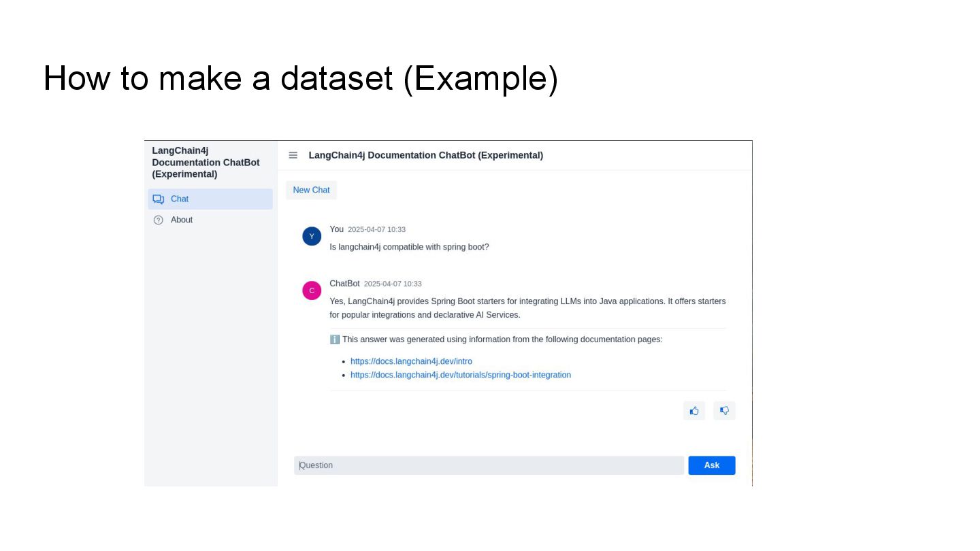980x551 pixels.
Task: Click the thumbs down feedback icon
Action: click(x=724, y=411)
